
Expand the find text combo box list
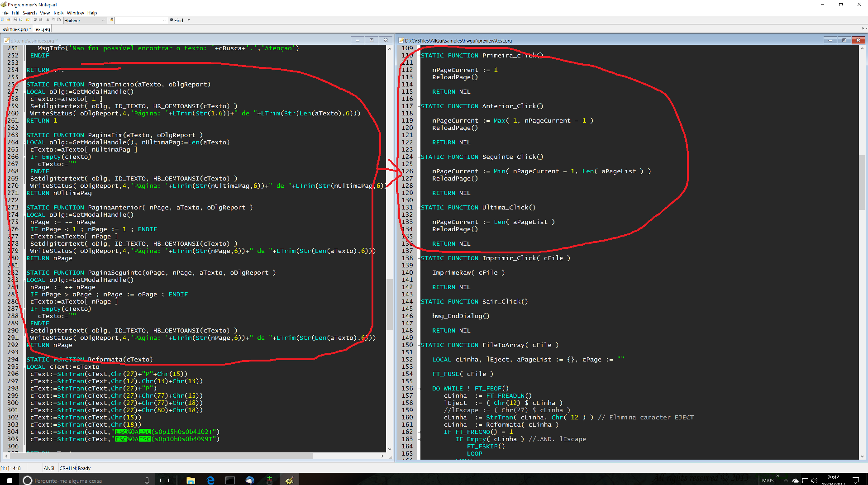164,20
